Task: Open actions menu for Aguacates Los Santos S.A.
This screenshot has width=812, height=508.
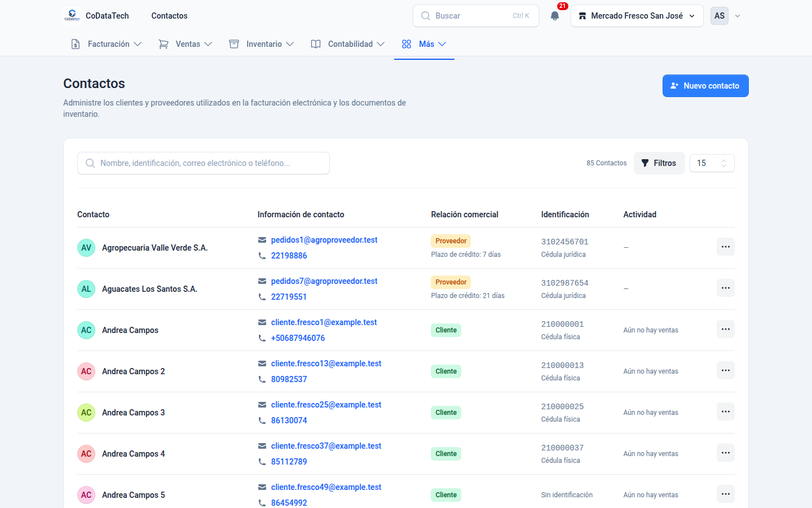Action: [x=726, y=288]
